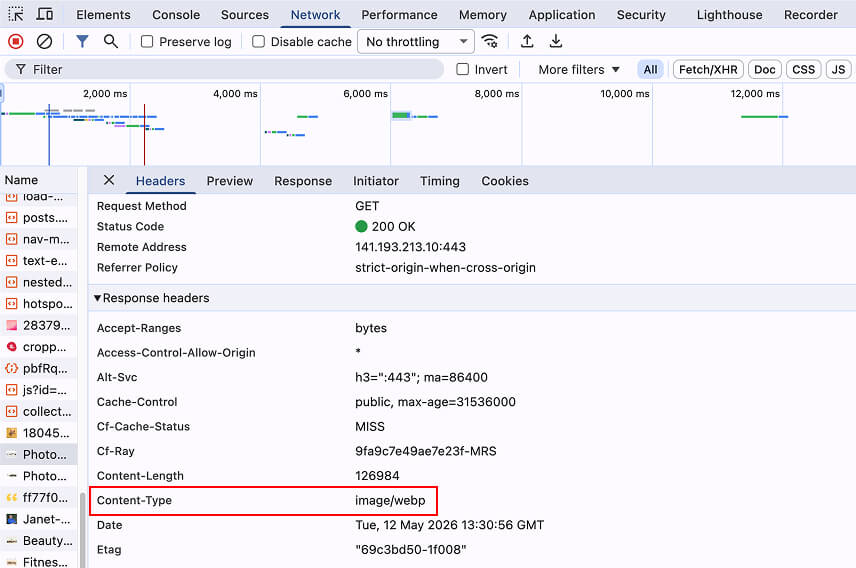Open the Sources panel tab

coord(245,15)
